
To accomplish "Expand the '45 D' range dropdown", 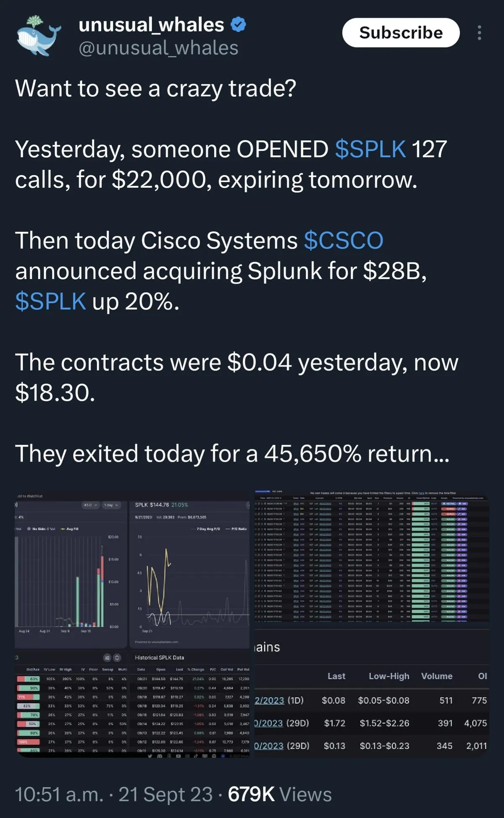I will click(90, 505).
